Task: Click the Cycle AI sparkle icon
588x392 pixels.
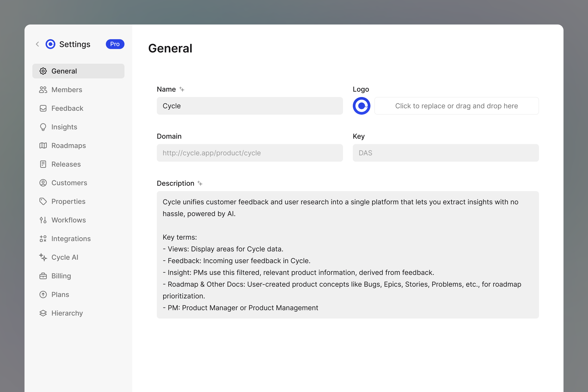Action: pos(43,257)
